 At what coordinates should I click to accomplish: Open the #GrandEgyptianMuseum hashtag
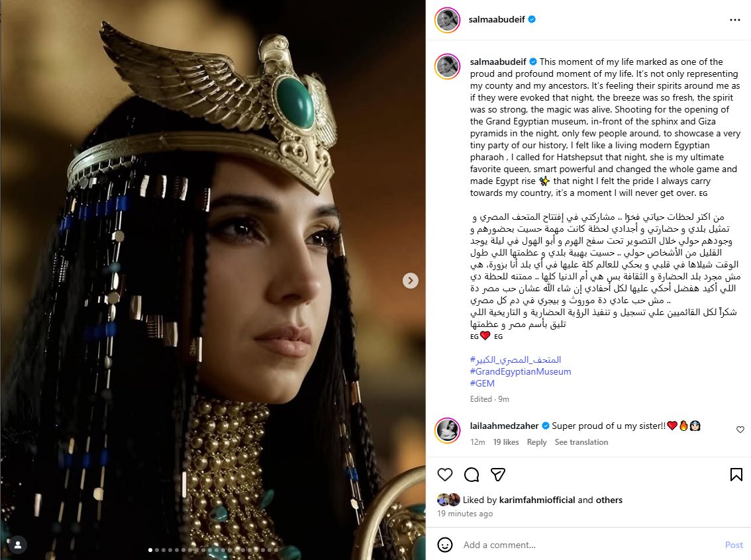(x=521, y=371)
